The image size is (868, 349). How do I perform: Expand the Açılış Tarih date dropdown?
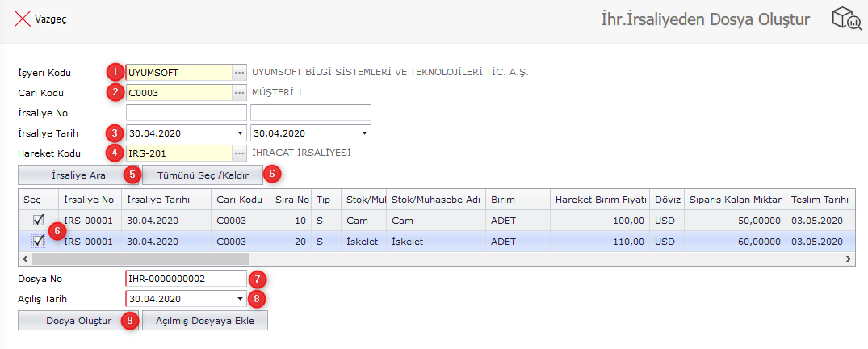click(x=240, y=299)
